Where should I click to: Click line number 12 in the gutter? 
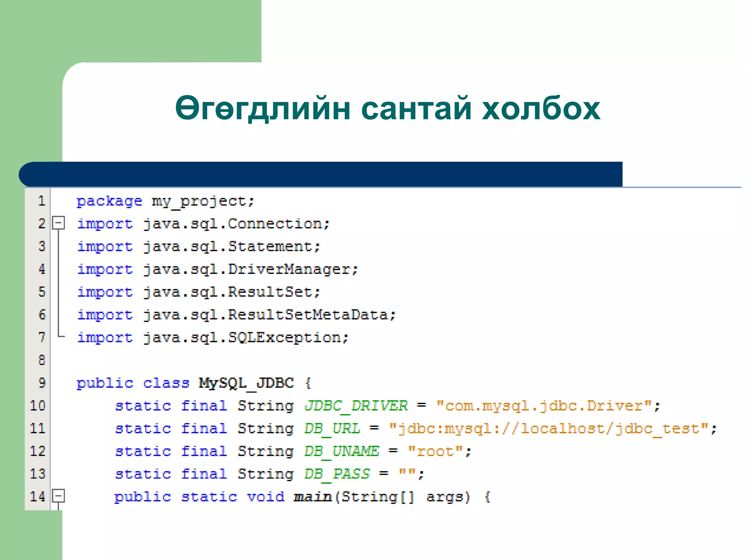[38, 451]
